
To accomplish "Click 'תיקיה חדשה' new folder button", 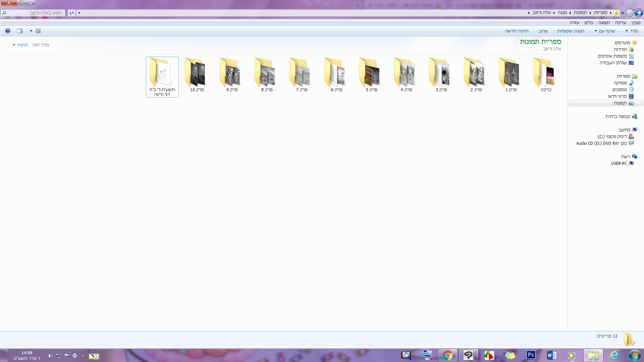I will 517,31.
